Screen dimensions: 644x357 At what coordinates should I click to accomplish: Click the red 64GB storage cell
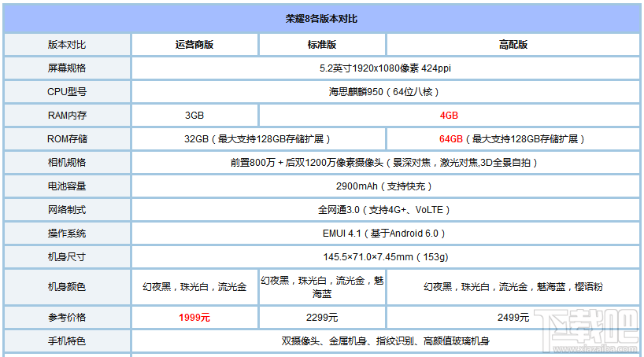click(x=513, y=139)
